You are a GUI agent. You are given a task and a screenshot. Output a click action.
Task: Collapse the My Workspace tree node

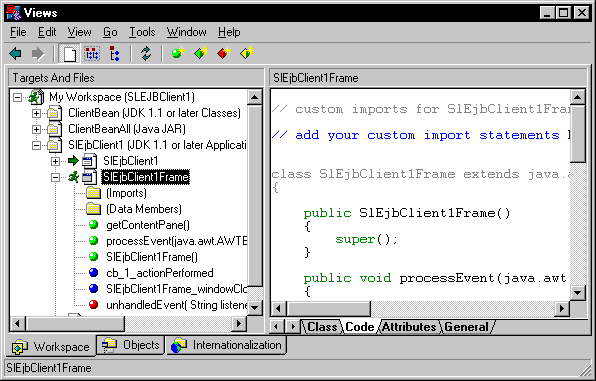(17, 97)
